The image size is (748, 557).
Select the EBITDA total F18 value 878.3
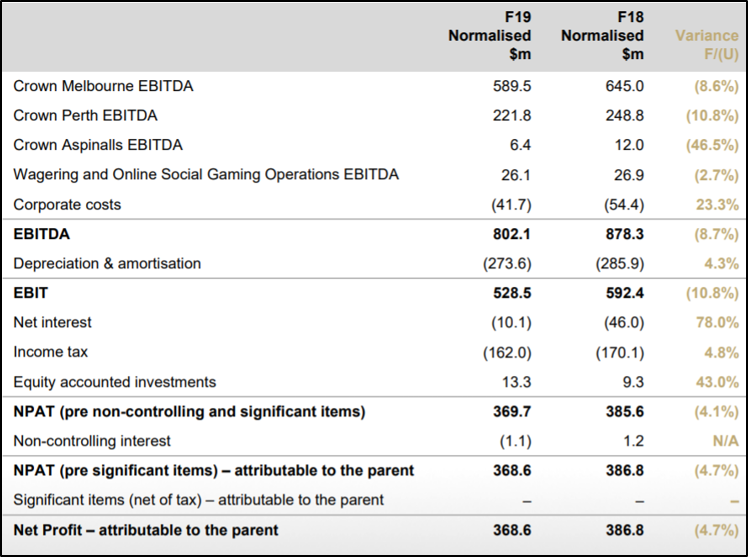[624, 234]
